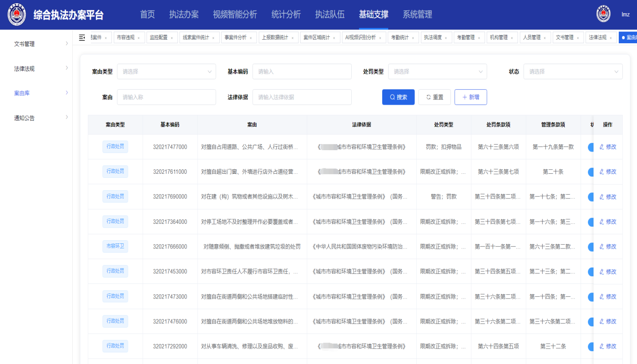Toggle status switch for row 320217611000
The height and width of the screenshot is (364, 637).
point(591,172)
